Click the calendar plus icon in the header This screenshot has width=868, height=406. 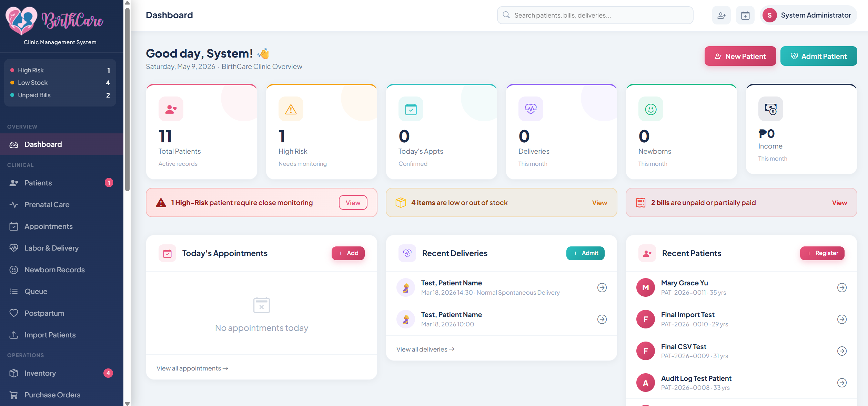(745, 15)
